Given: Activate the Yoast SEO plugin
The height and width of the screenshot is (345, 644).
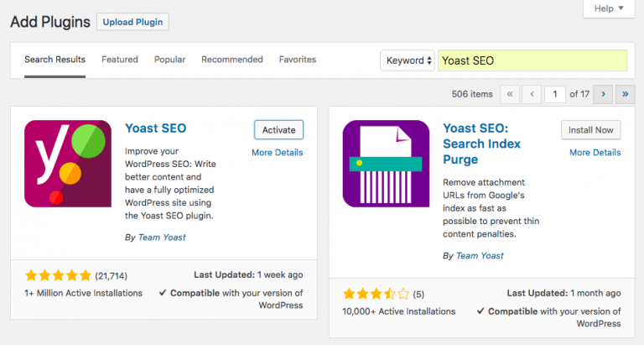Looking at the screenshot, I should point(278,130).
